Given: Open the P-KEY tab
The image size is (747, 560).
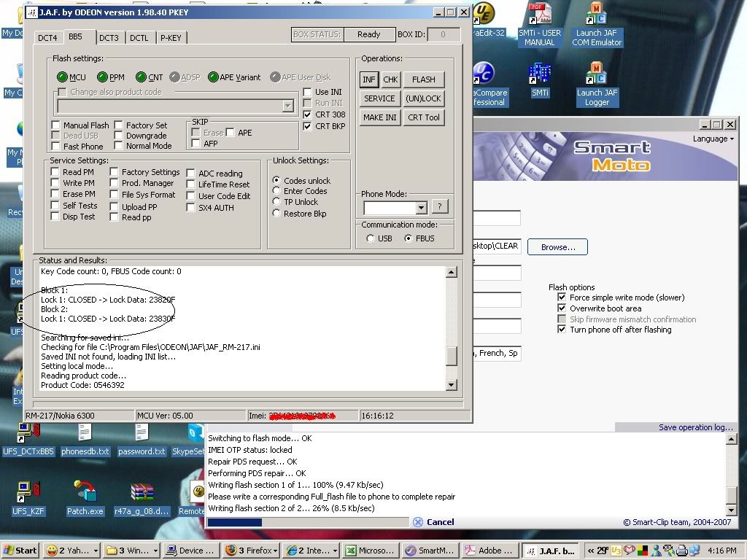Looking at the screenshot, I should [x=171, y=38].
